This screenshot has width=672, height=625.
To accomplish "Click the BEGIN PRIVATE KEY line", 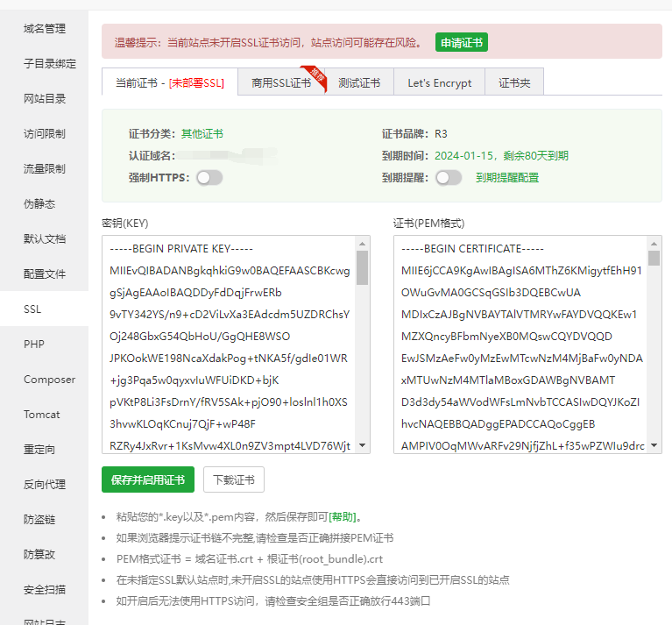I will click(x=181, y=249).
